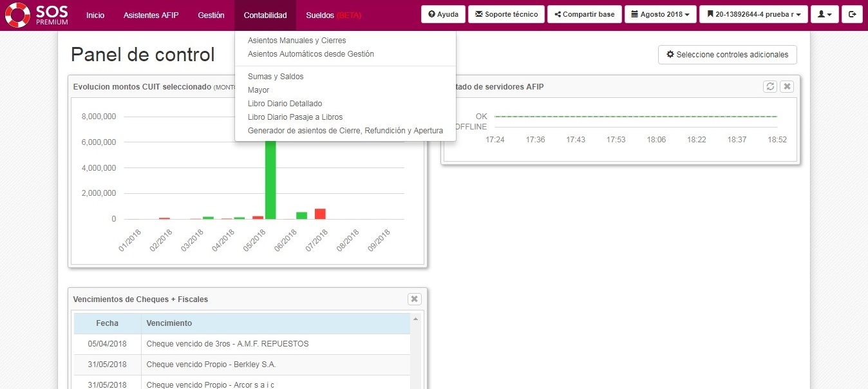This screenshot has height=389, width=868.
Task: Select Asientos Manuales y Cierres
Action: 296,41
